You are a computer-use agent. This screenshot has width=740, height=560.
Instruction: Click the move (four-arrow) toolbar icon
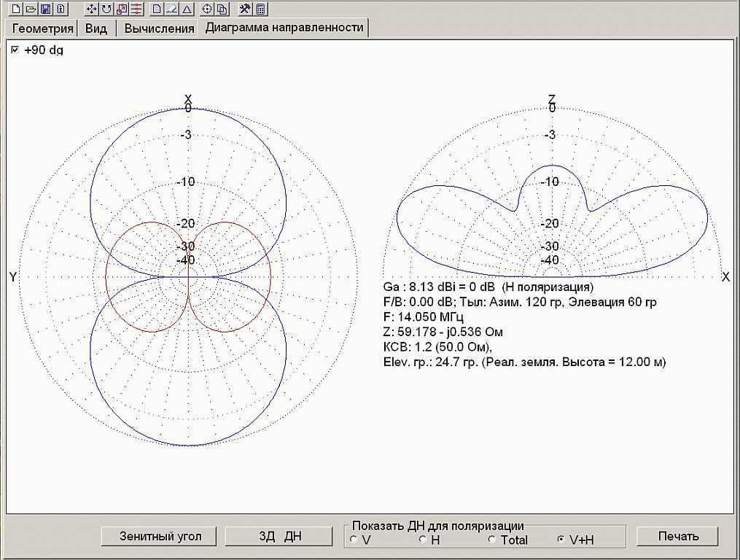pos(92,9)
